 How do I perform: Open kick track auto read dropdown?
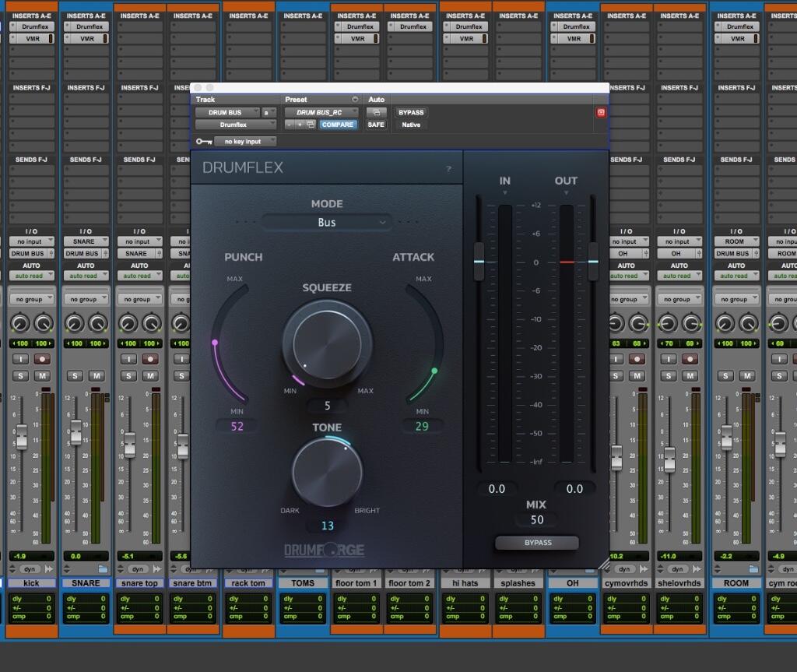(31, 276)
